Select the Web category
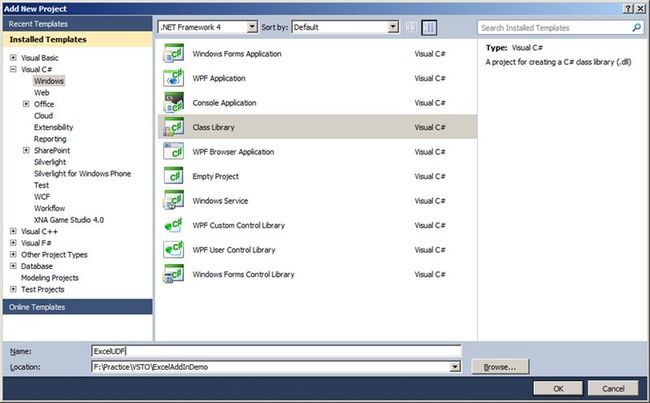Image resolution: width=650 pixels, height=403 pixels. tap(41, 92)
